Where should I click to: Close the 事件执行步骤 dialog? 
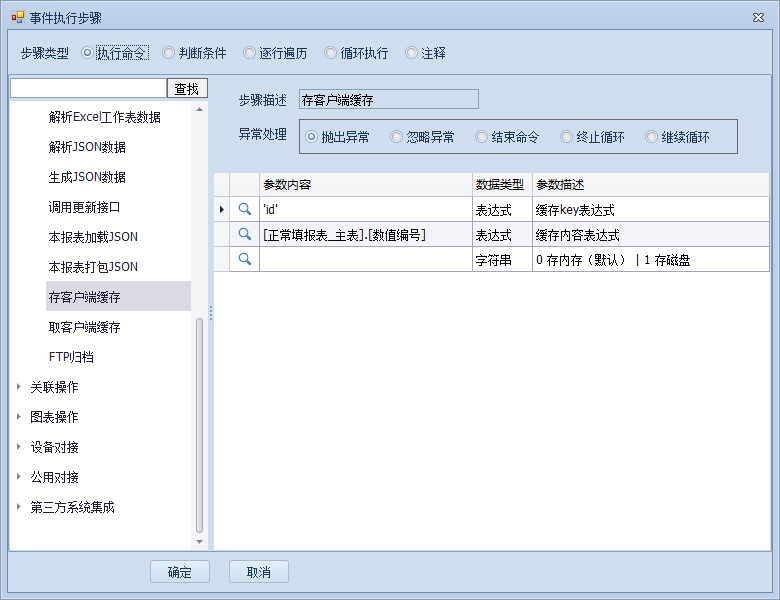tap(757, 17)
